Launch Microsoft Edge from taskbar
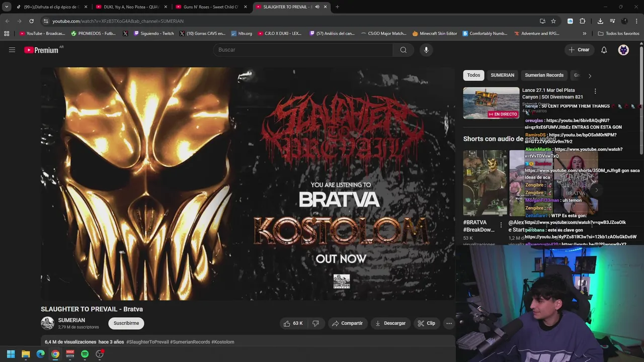Viewport: 644px width, 362px height. coord(40,354)
